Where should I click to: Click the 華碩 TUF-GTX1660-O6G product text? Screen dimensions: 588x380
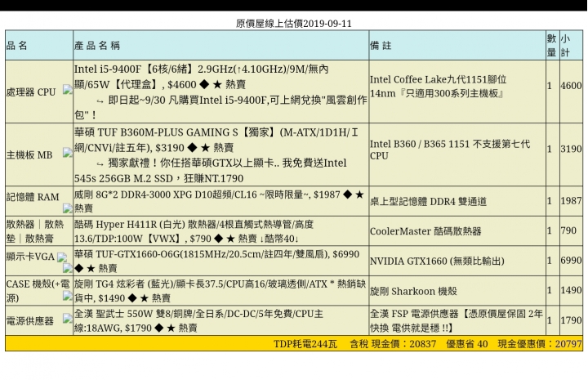click(x=216, y=261)
